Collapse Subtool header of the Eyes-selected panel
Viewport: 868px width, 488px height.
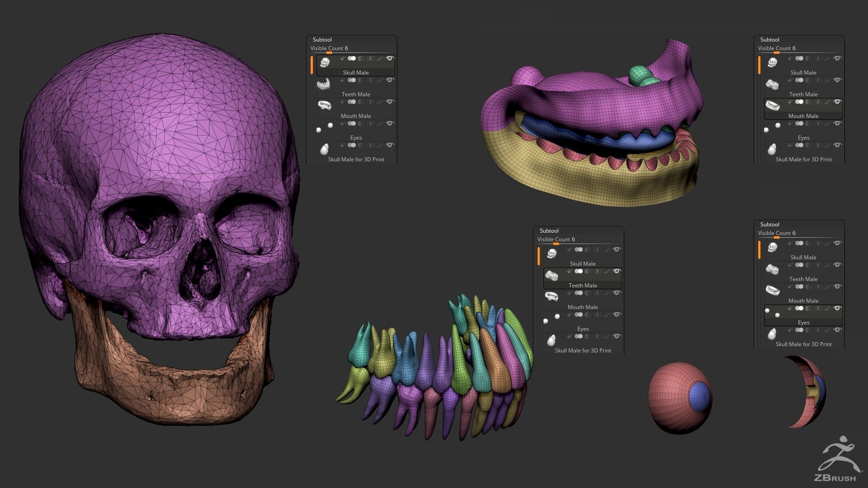(770, 225)
